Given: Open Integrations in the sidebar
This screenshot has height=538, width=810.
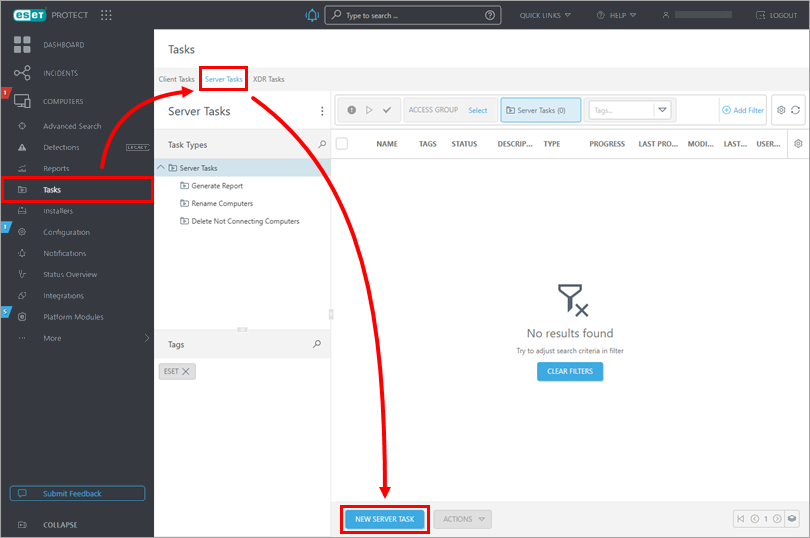Looking at the screenshot, I should click(63, 296).
